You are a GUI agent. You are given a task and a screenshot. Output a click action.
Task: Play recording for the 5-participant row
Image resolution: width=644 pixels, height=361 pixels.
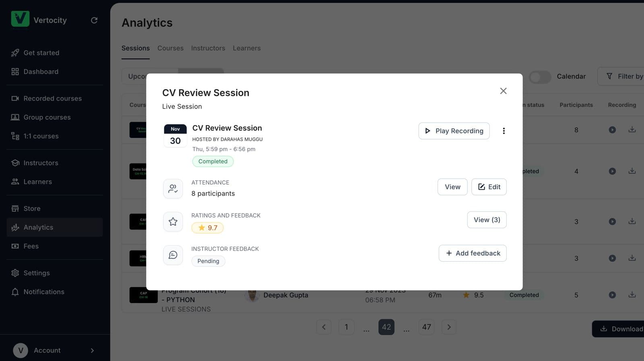coord(612,295)
